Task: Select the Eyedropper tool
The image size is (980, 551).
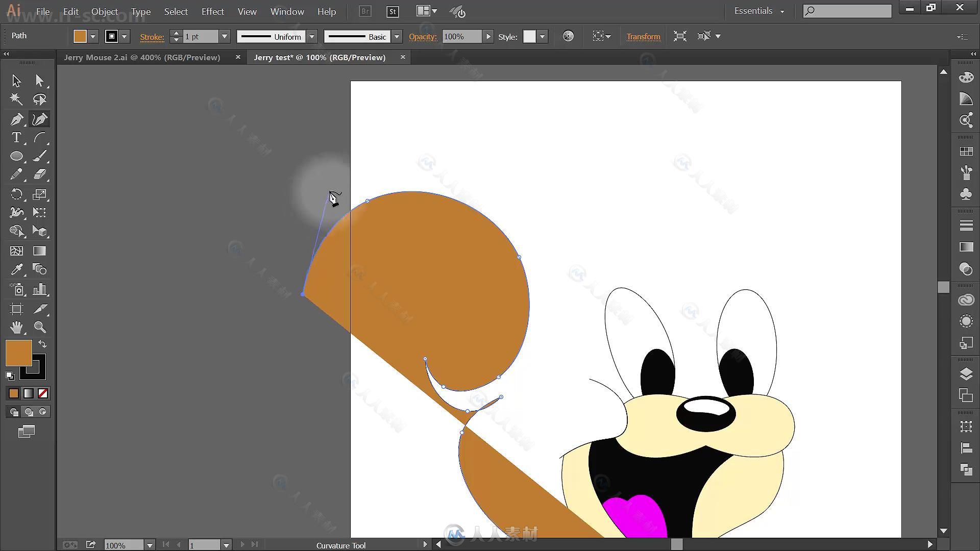Action: click(16, 269)
